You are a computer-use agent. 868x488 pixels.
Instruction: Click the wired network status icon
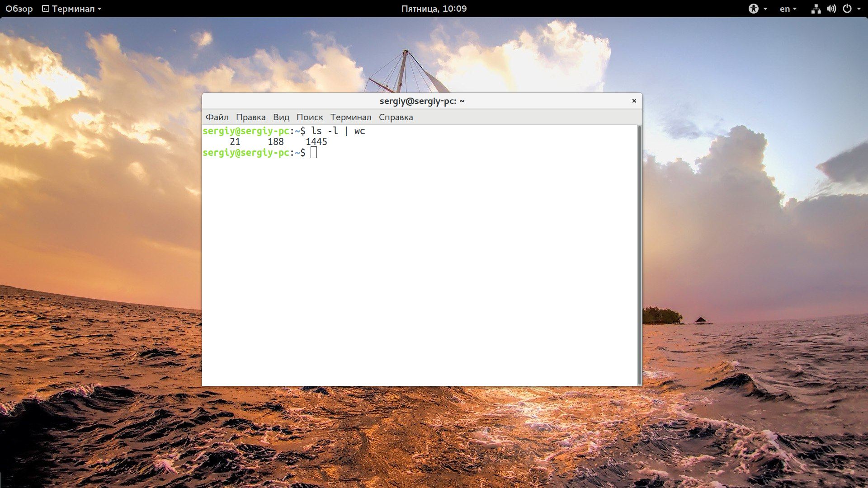click(x=816, y=9)
